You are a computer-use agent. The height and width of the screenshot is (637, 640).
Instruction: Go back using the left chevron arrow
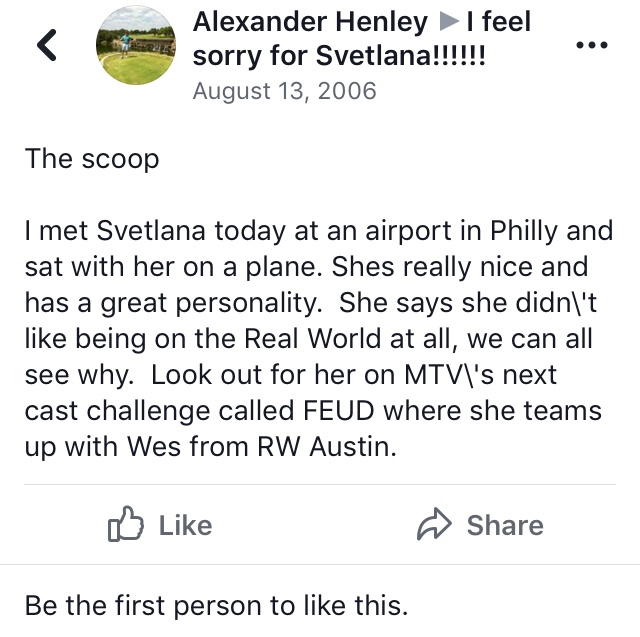(x=47, y=45)
